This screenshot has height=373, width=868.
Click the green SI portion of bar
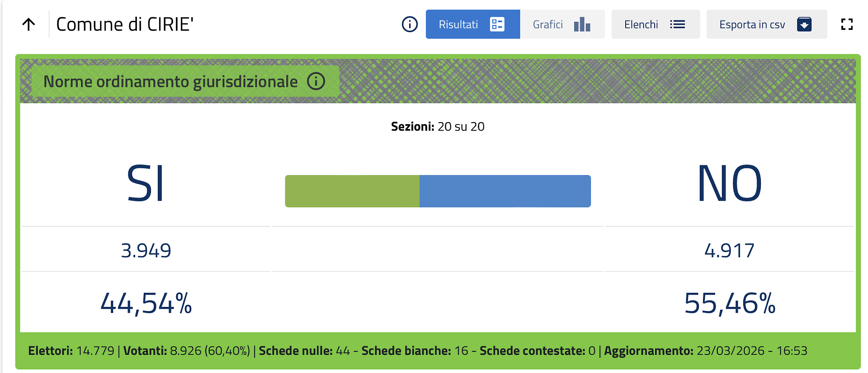352,191
